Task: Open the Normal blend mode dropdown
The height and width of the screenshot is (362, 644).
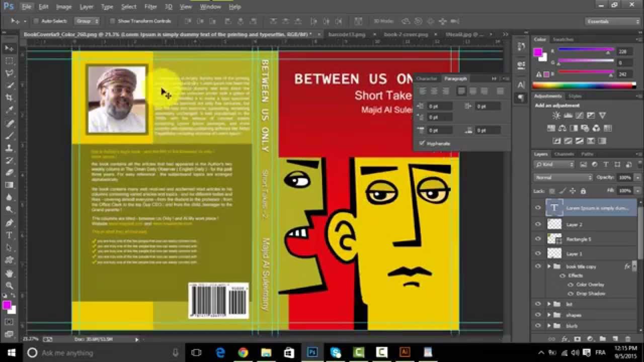Action: click(x=563, y=177)
